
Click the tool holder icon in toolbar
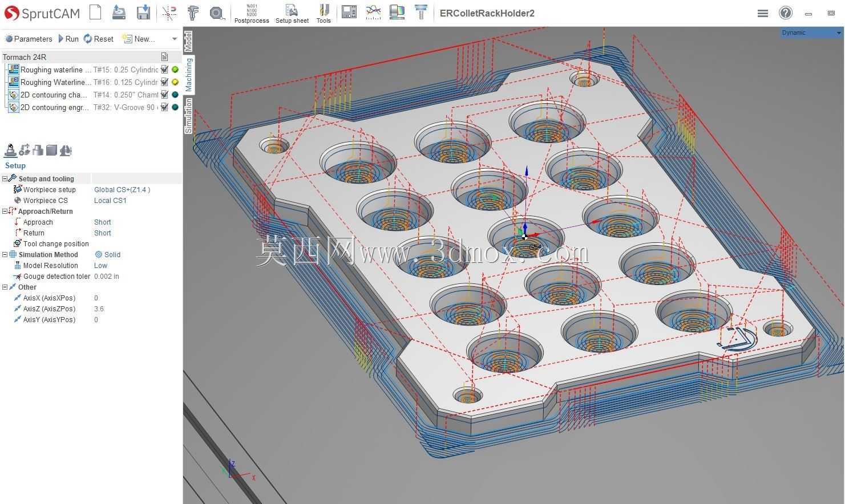click(421, 12)
